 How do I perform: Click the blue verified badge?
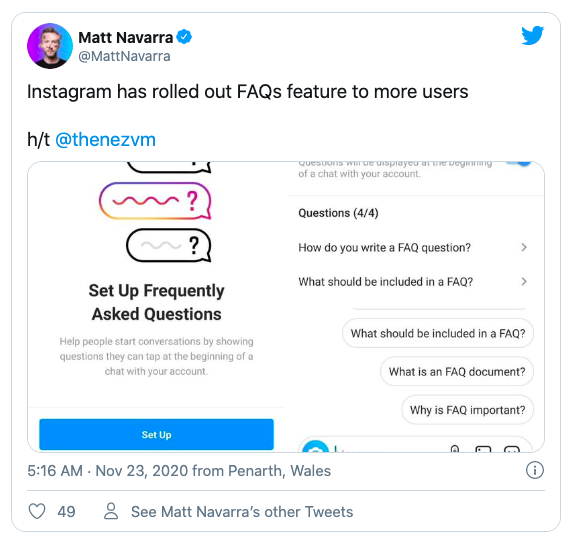click(184, 37)
